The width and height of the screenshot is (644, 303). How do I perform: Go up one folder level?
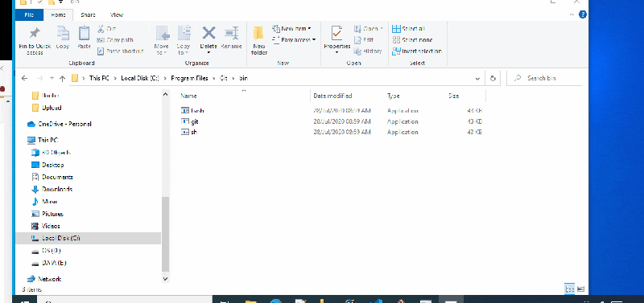(x=62, y=78)
